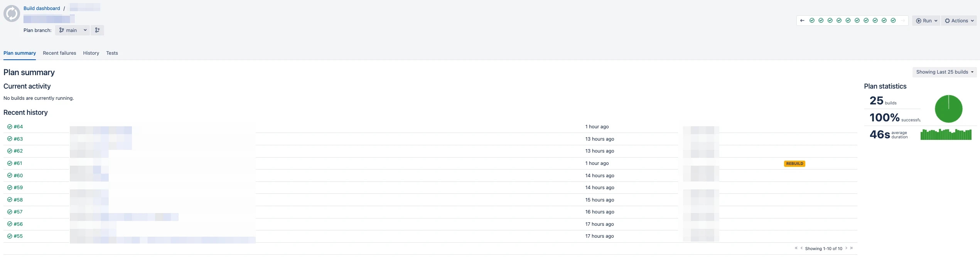Expand the Run dropdown menu
Screen dimensions: 980x257
point(926,21)
